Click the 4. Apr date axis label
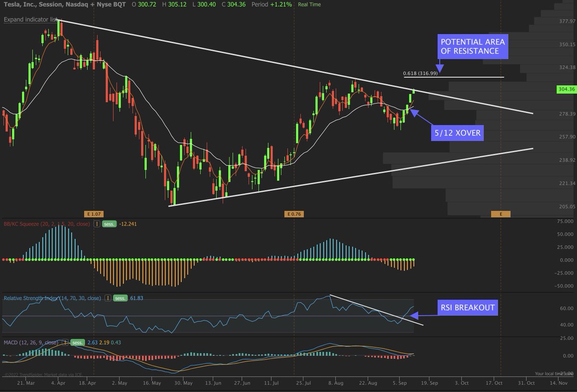577x392 pixels. (59, 383)
